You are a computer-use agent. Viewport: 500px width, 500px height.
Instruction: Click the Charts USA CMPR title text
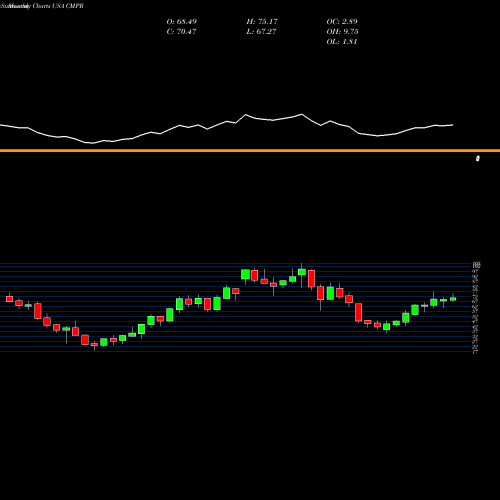click(58, 6)
